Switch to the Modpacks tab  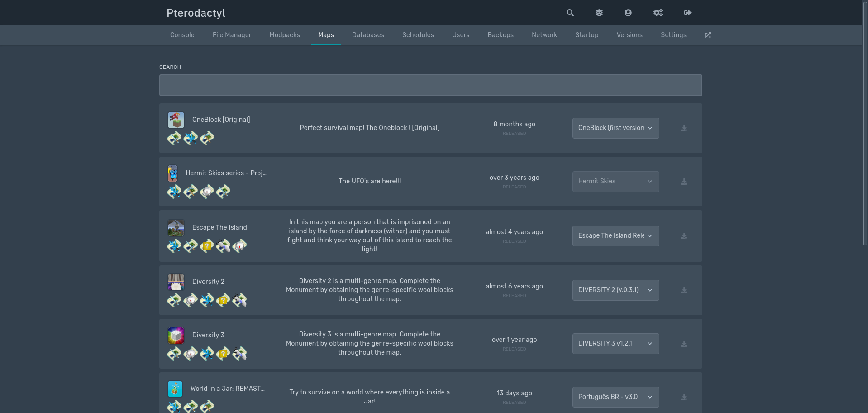click(x=284, y=35)
